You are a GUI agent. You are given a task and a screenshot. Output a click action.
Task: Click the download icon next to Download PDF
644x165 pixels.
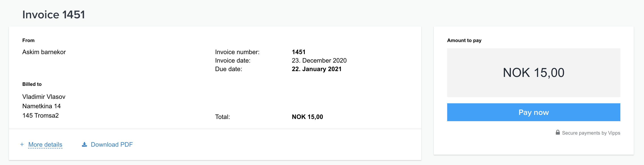pos(85,144)
